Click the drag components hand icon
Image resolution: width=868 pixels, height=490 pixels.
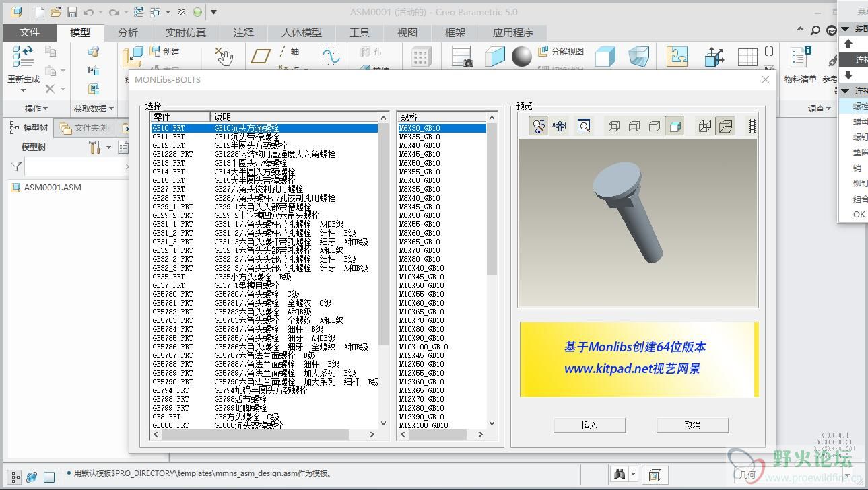tap(224, 57)
